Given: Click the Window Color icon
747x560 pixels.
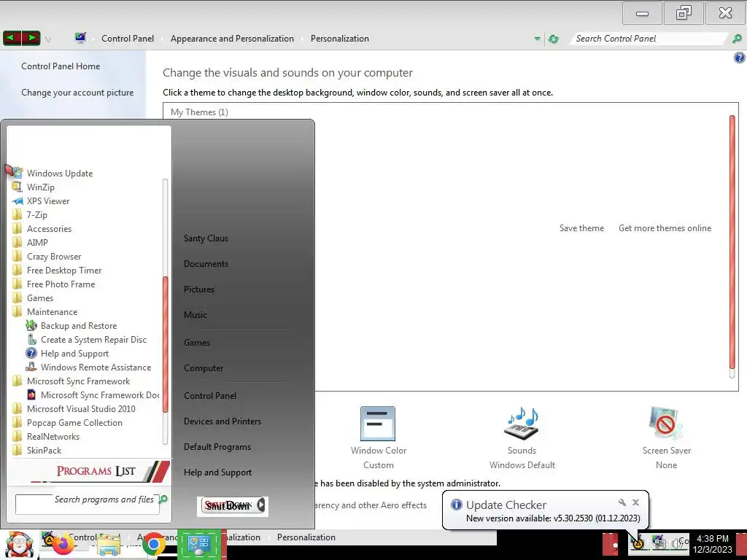Looking at the screenshot, I should click(x=378, y=423).
